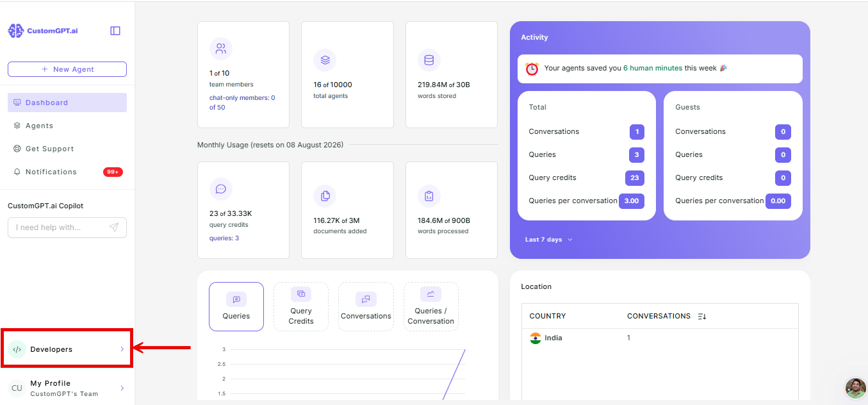Click the Notifications bell icon

(x=17, y=172)
